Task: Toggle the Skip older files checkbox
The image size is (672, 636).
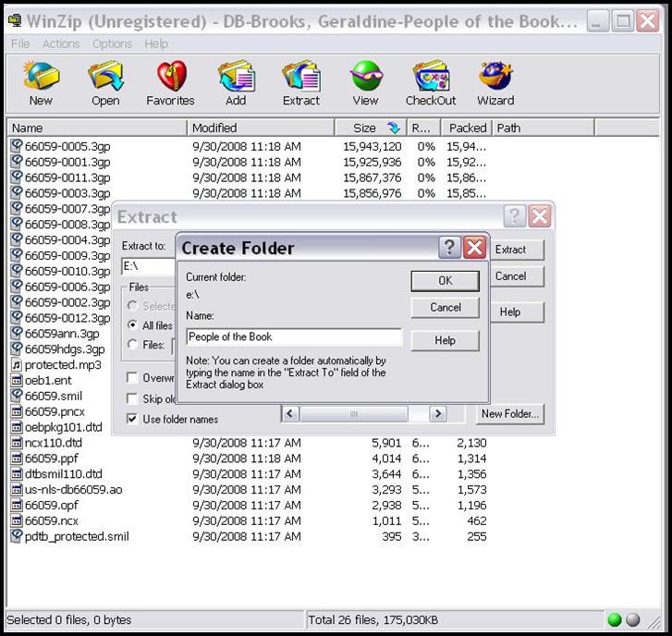Action: [132, 398]
